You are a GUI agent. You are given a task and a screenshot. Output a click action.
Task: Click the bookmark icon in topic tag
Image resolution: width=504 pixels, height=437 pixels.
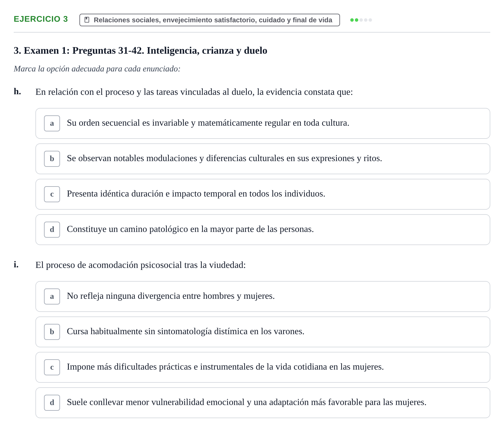[x=87, y=20]
